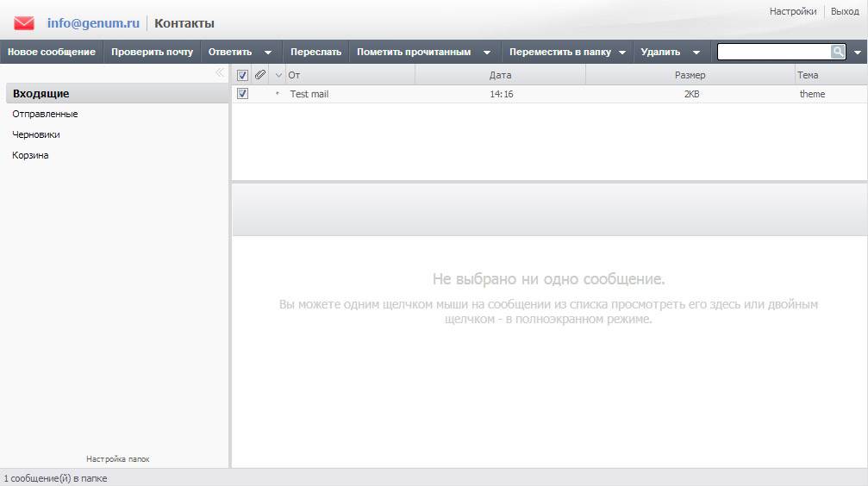Expand the Ответить dropdown arrow
The image size is (868, 486).
point(268,53)
